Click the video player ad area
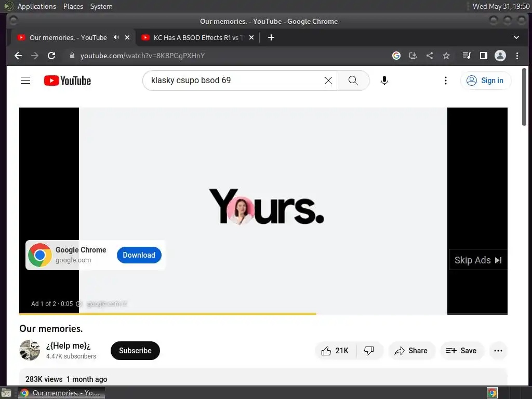 (x=263, y=211)
